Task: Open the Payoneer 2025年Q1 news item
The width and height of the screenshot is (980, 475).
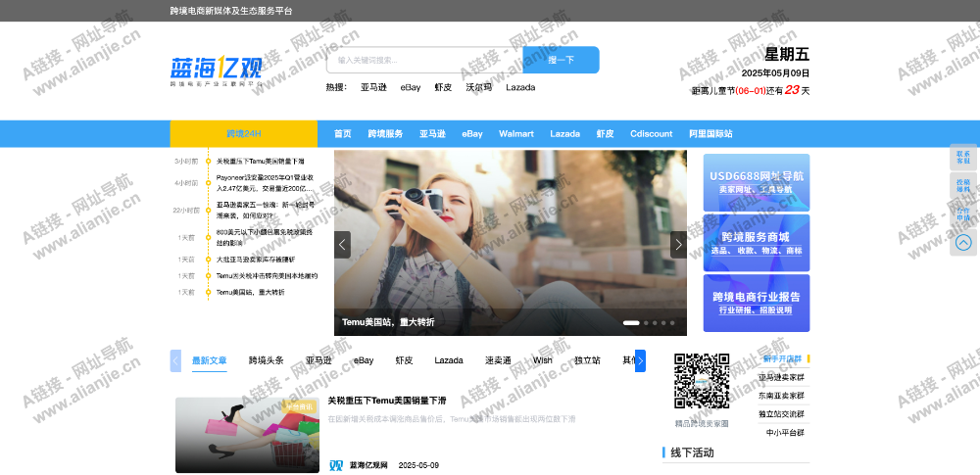Action: [265, 183]
